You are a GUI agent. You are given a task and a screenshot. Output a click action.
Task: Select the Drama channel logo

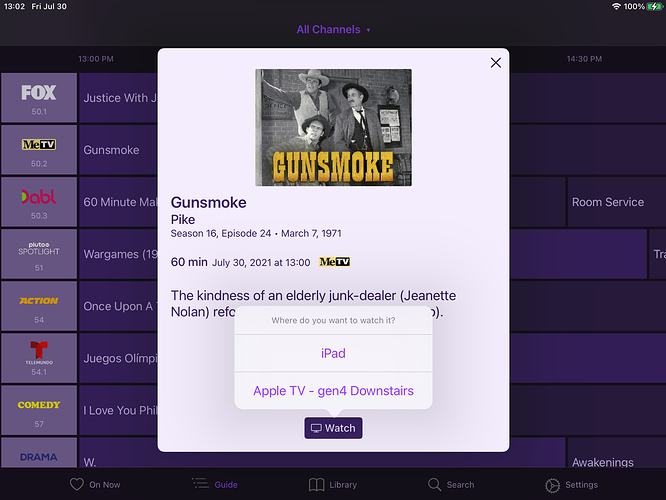pos(39,456)
